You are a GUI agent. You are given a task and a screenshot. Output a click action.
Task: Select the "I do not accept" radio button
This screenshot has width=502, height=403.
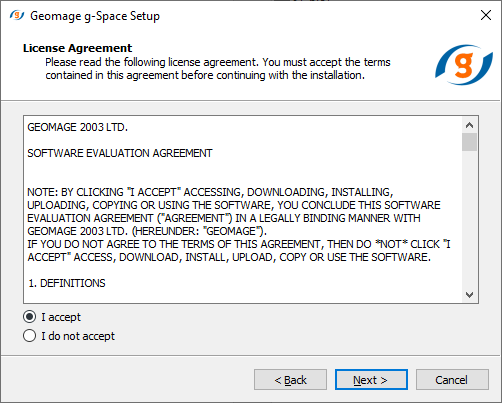point(29,336)
